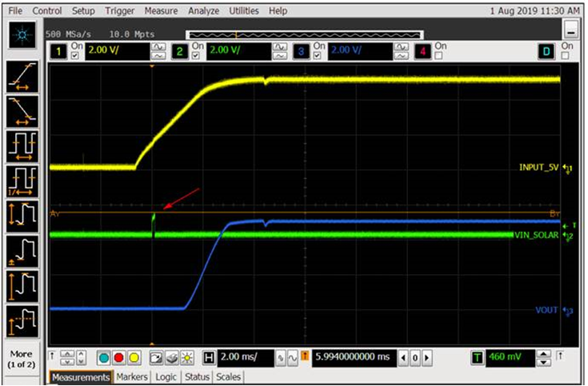The height and width of the screenshot is (386, 588).
Task: Click the 2.00 ms/ timebase field
Action: [246, 358]
